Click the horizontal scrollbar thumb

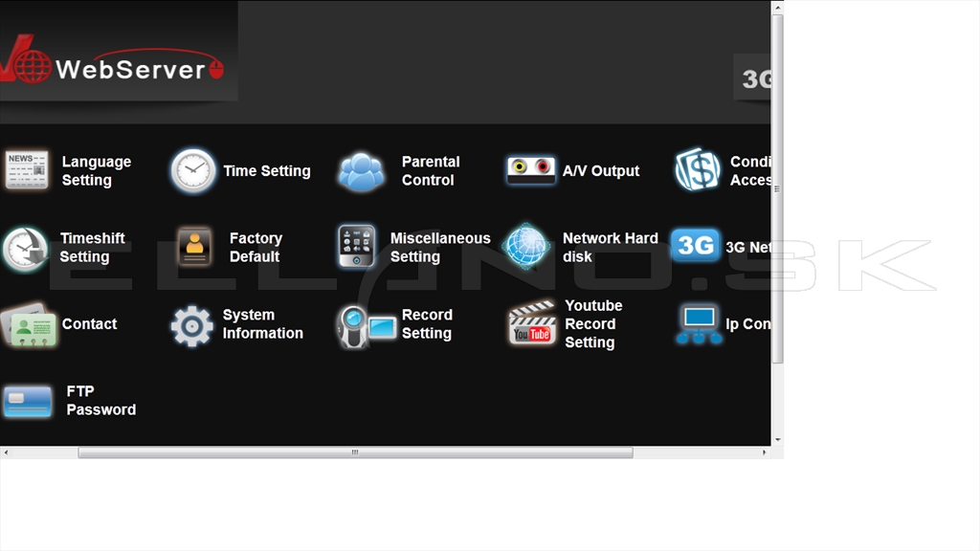(355, 452)
